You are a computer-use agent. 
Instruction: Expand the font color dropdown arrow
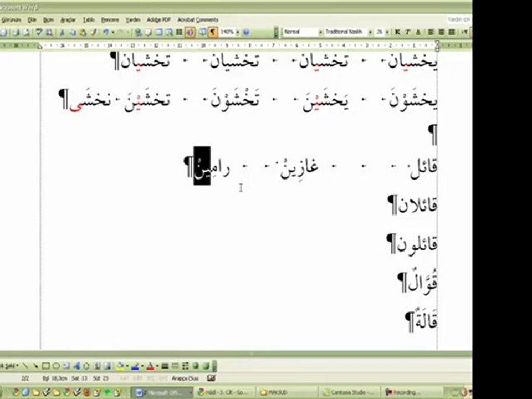157,366
